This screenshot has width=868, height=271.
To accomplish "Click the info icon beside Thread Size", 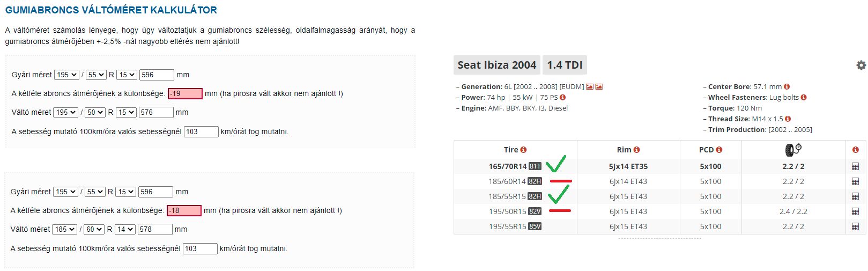I will point(788,119).
